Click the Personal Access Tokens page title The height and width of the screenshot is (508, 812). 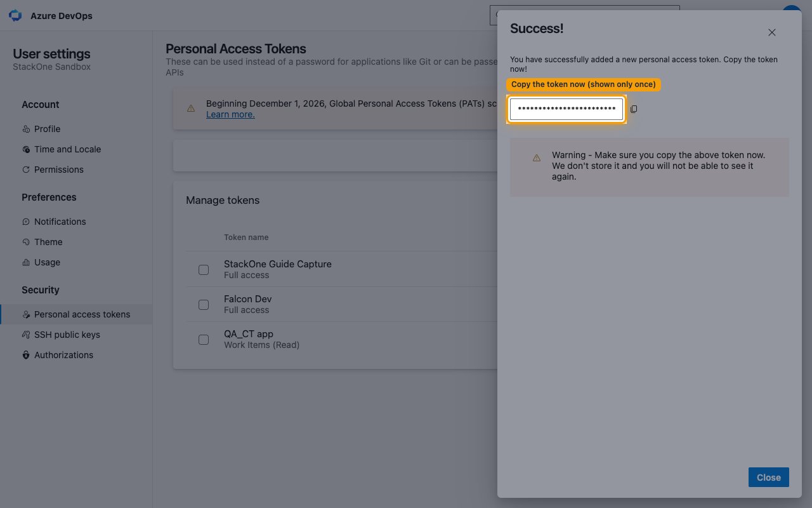click(236, 49)
